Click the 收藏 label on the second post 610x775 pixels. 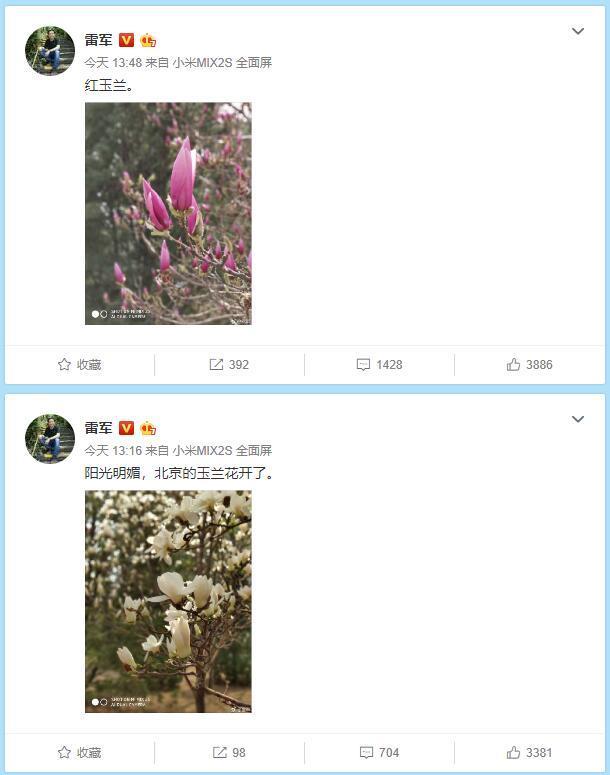[89, 753]
